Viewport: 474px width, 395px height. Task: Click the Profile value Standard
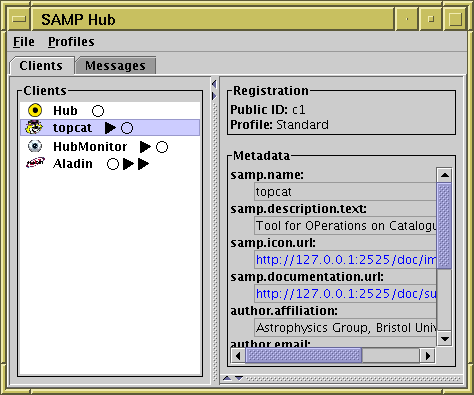[302, 125]
